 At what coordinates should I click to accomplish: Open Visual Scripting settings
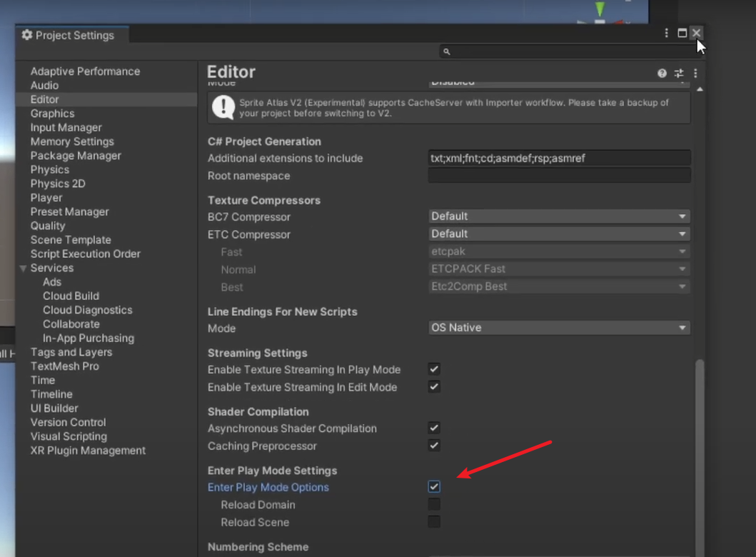69,436
